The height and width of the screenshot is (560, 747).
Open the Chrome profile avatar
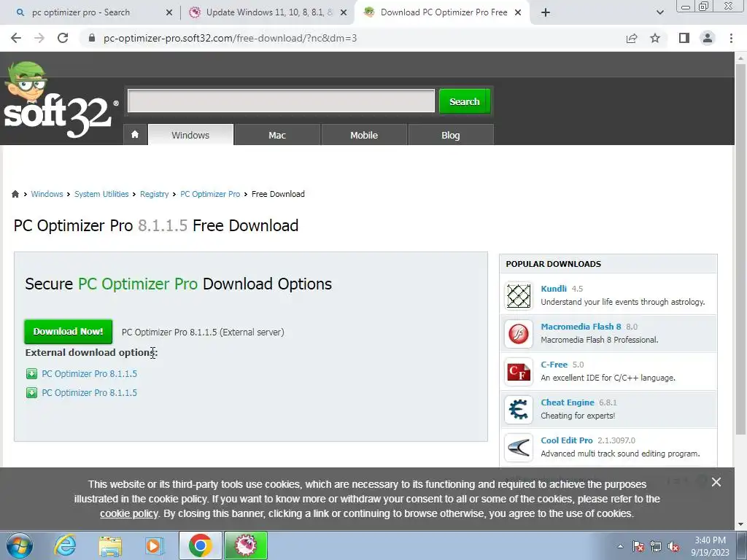click(x=708, y=38)
